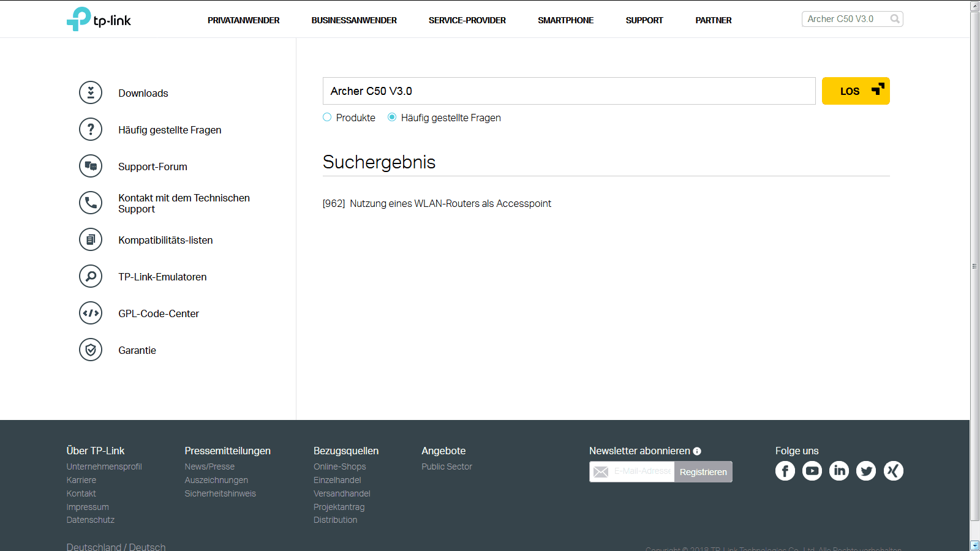Click the newsletter E-Mail-Adresse field
The width and height of the screenshot is (980, 551).
[x=642, y=471]
